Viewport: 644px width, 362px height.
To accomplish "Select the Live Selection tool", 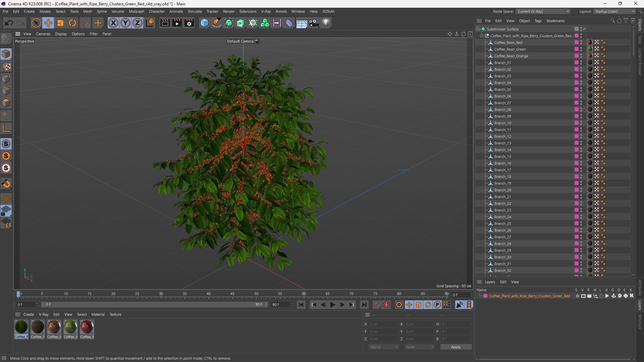I will [36, 23].
